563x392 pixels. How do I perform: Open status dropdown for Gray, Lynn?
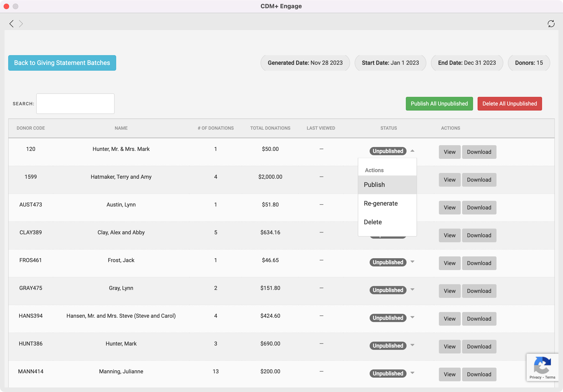[412, 290]
